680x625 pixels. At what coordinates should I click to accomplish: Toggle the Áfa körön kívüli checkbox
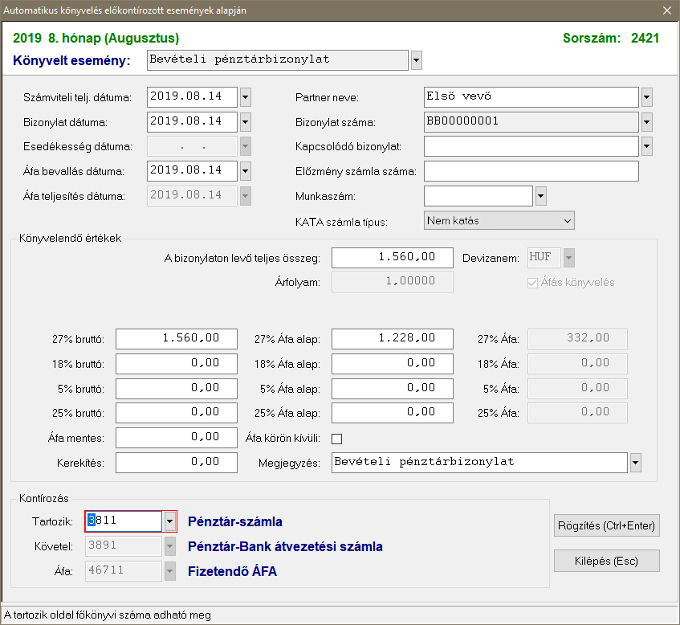[x=337, y=438]
